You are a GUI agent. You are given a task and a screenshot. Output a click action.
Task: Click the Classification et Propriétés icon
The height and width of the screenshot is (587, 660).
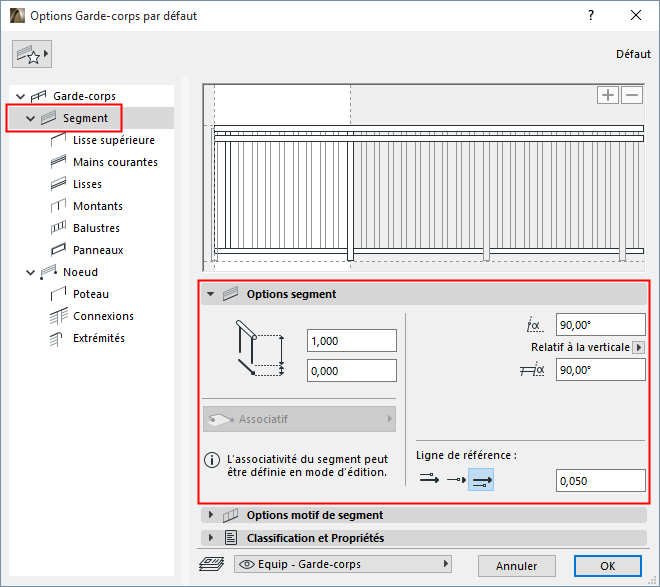231,537
